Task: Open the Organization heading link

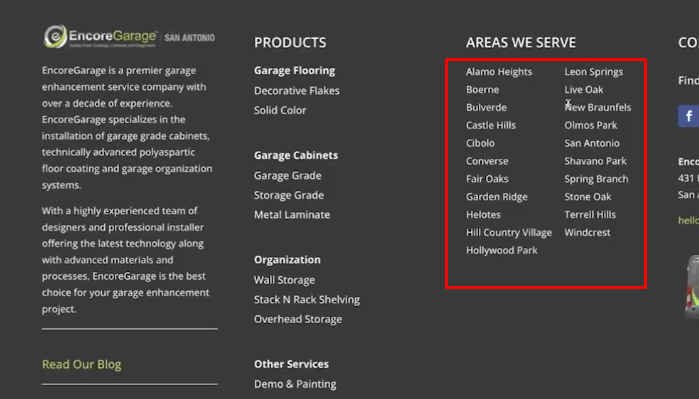Action: tap(287, 259)
